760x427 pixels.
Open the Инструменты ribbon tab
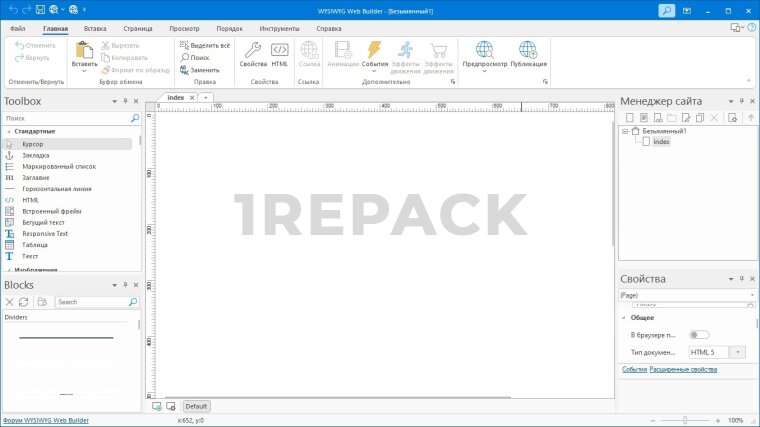(x=278, y=29)
